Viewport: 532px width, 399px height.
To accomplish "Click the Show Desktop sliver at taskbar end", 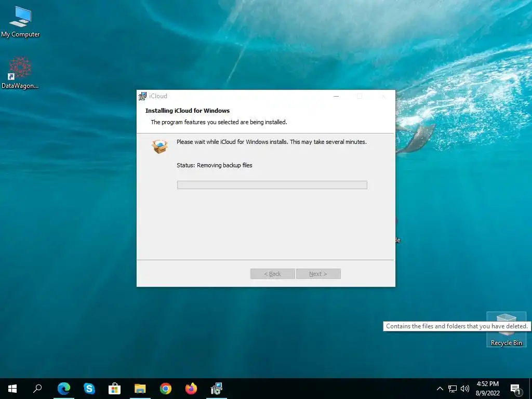I will (530, 389).
